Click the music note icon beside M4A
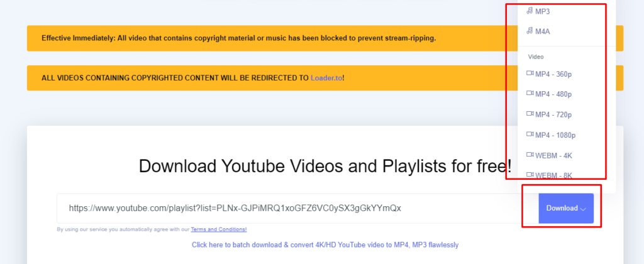Viewport: 644px width, 264px height. tap(530, 30)
